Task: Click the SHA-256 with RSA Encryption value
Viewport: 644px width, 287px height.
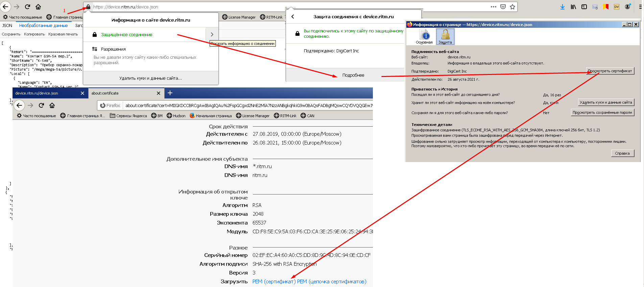Action: pos(285,264)
